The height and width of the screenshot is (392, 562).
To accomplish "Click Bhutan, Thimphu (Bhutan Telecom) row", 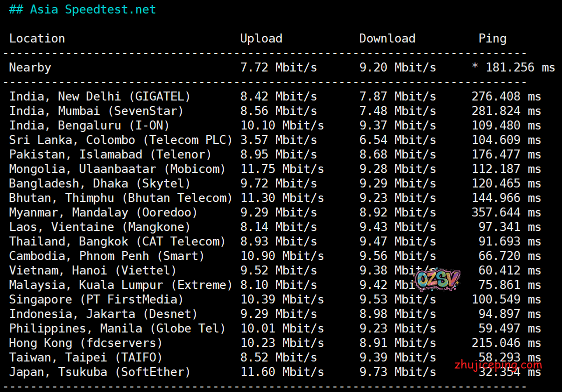I will (121, 198).
